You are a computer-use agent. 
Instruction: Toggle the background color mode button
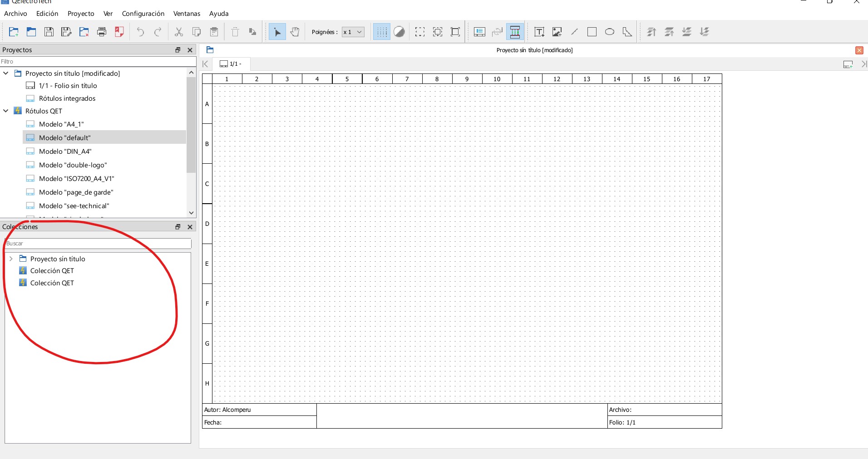tap(399, 32)
